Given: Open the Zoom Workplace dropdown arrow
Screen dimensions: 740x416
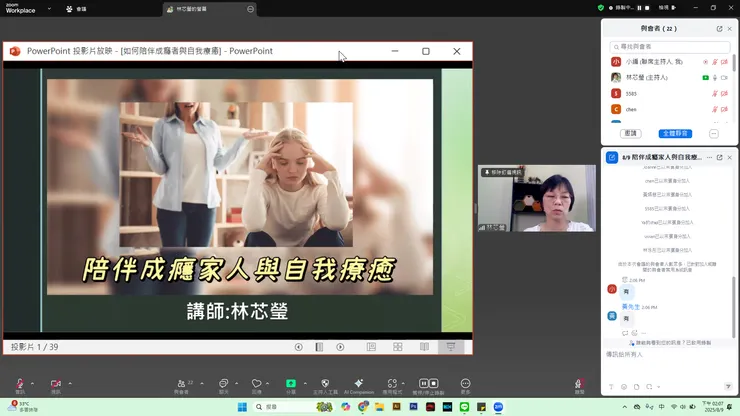Looking at the screenshot, I should point(49,8).
